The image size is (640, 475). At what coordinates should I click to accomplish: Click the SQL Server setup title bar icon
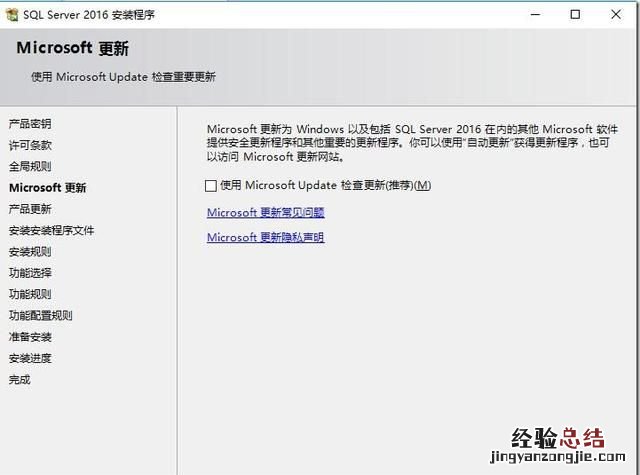(x=12, y=15)
